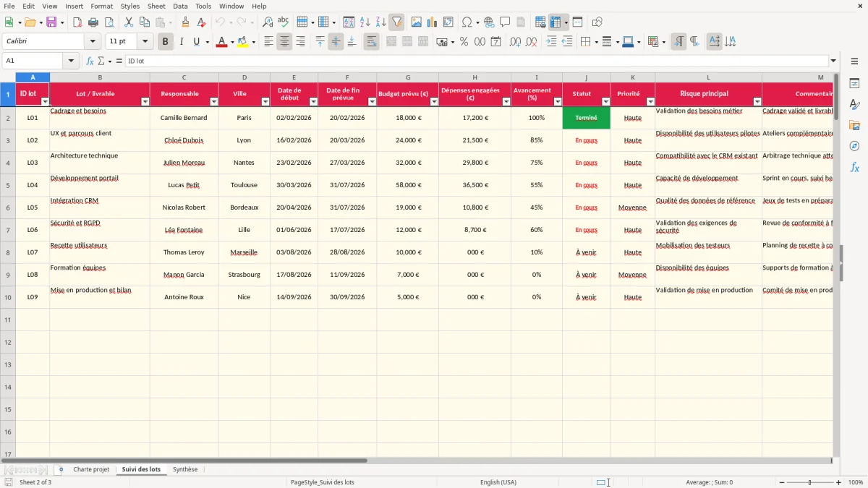Viewport: 868px width, 488px height.
Task: Insert an image
Action: 416,22
